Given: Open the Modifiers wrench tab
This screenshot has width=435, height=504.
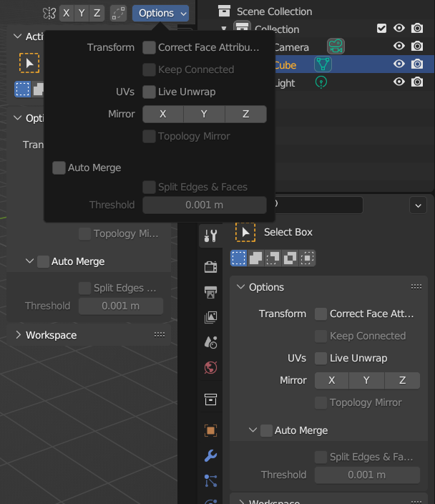Looking at the screenshot, I should 210,456.
